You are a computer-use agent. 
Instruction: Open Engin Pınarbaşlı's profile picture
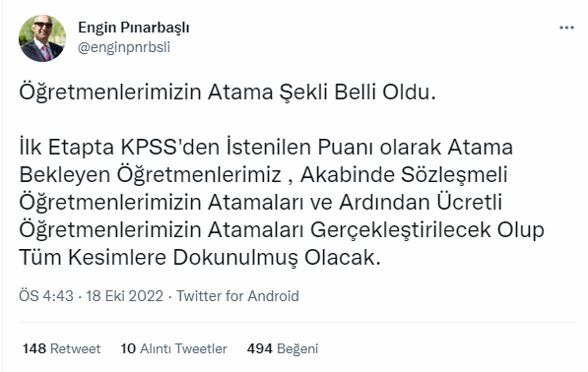(42, 38)
